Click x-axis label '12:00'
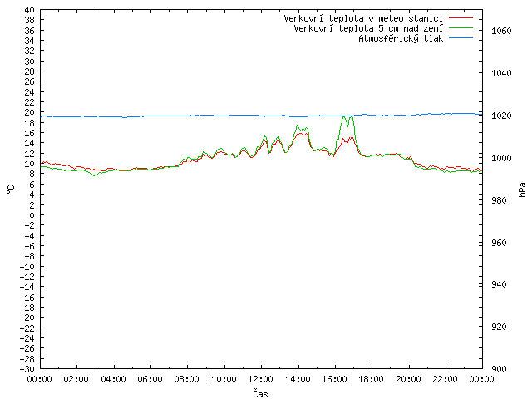 260,379
